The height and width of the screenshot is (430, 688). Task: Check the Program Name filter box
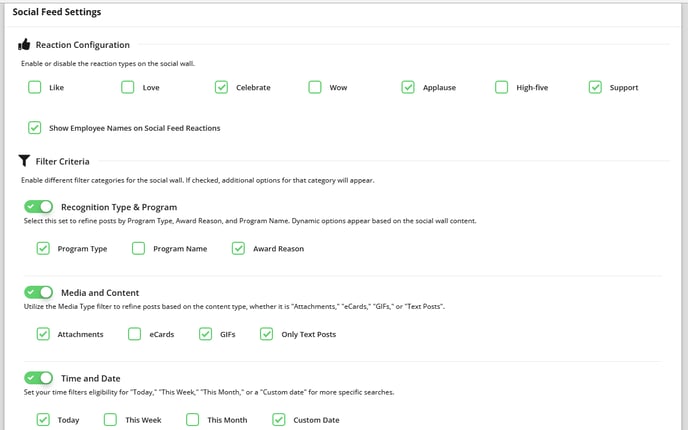coord(139,248)
